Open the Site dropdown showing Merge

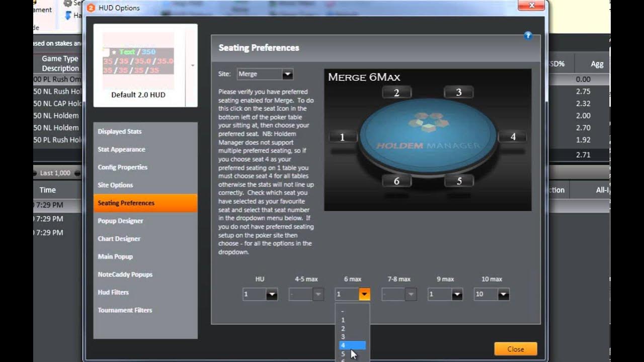(x=265, y=74)
